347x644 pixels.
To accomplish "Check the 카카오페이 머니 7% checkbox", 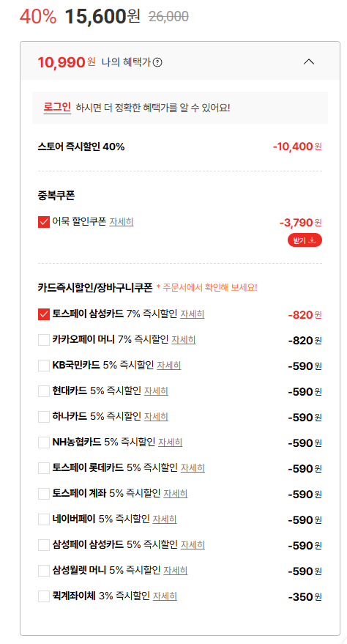I will [x=44, y=340].
